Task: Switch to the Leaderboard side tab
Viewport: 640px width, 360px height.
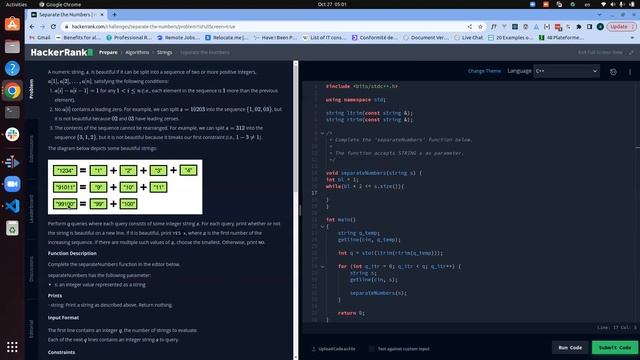Action: pos(31,209)
